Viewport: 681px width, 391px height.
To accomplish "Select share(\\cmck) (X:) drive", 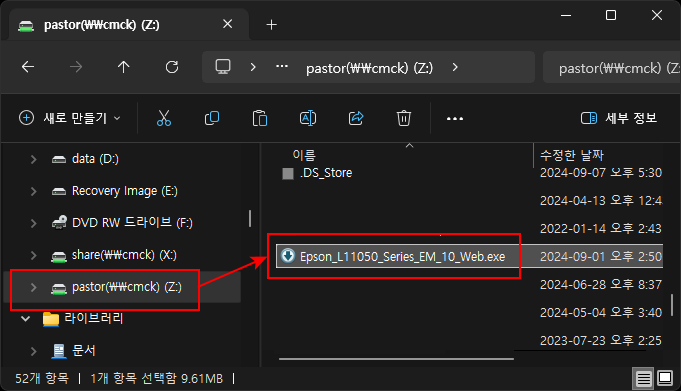I will (124, 255).
